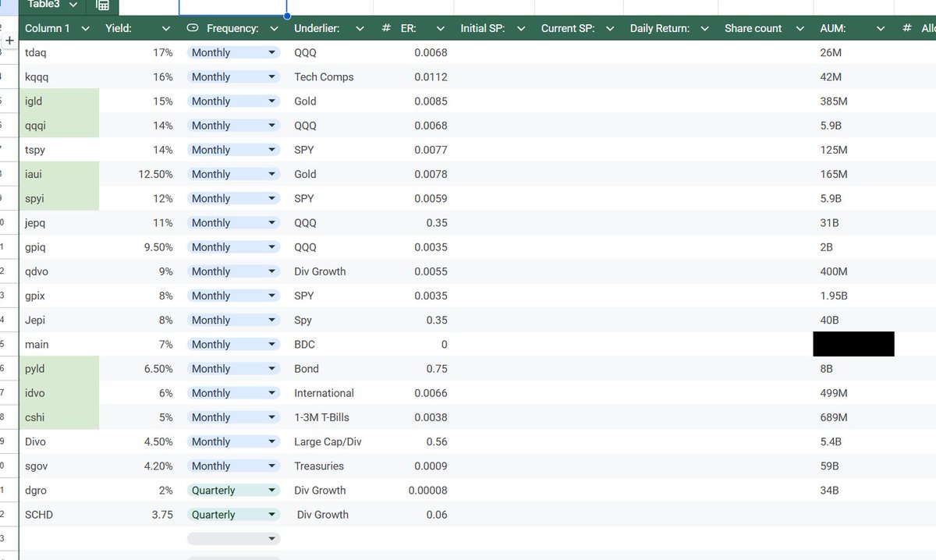Select the tdaq ticker cell

[59, 53]
